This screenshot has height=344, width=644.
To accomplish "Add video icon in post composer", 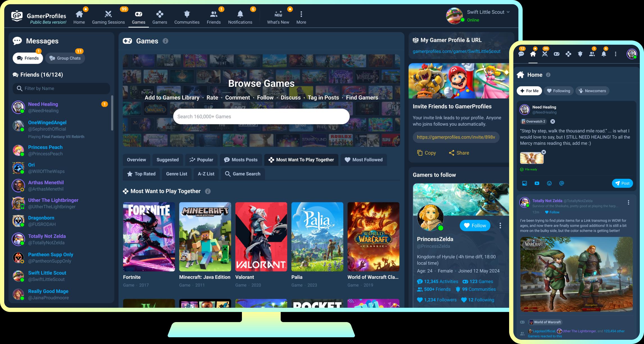I will click(x=537, y=183).
